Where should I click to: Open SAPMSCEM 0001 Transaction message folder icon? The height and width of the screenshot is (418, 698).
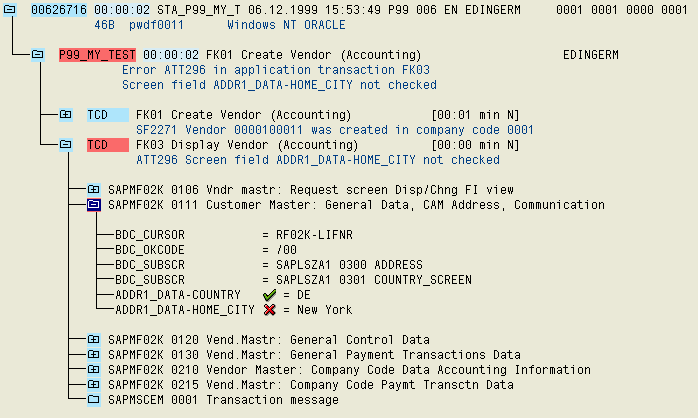[93, 400]
